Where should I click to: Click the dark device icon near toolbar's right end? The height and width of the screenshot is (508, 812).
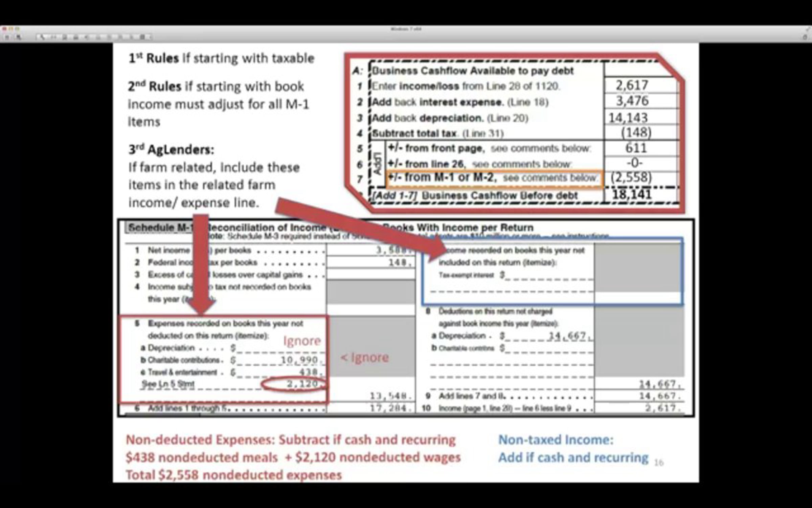142,37
